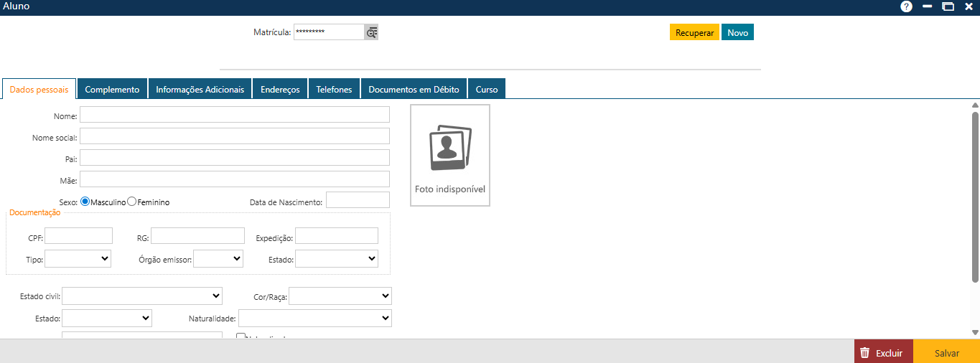Select the Masculino radio button
Image resolution: width=980 pixels, height=363 pixels.
click(85, 202)
